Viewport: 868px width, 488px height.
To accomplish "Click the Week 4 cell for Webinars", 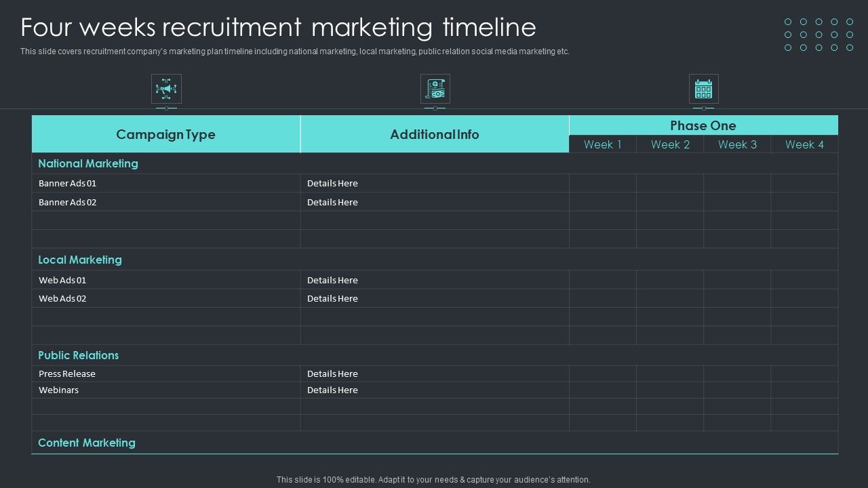I will pos(804,390).
